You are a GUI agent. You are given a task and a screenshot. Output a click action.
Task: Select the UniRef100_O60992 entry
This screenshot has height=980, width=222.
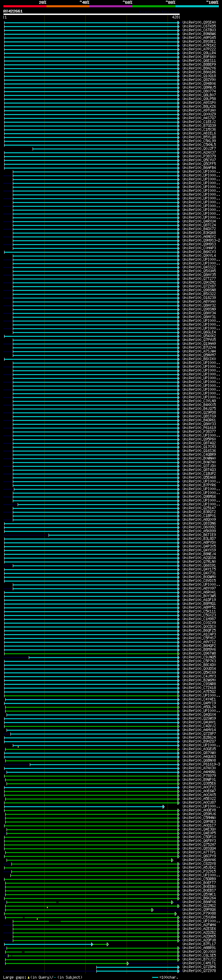point(199,527)
